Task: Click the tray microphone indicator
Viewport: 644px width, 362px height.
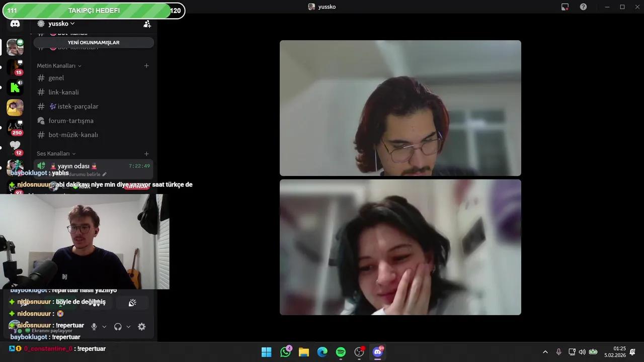Action: [558, 352]
